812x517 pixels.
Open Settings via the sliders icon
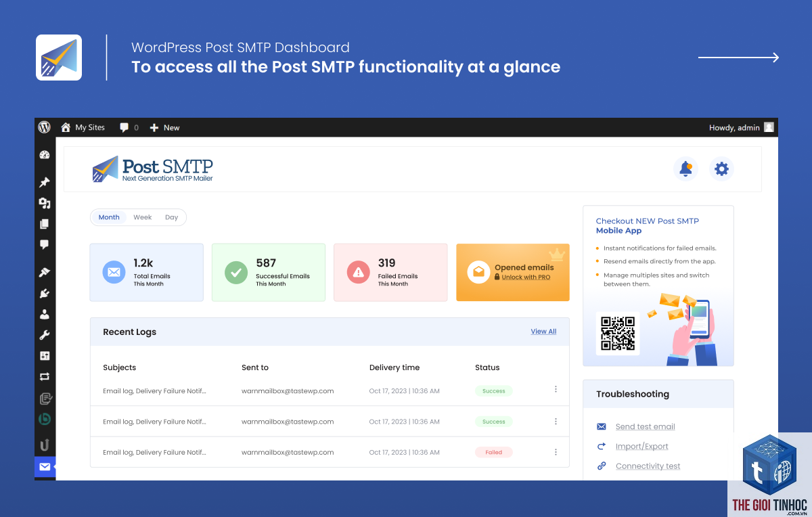[45, 356]
